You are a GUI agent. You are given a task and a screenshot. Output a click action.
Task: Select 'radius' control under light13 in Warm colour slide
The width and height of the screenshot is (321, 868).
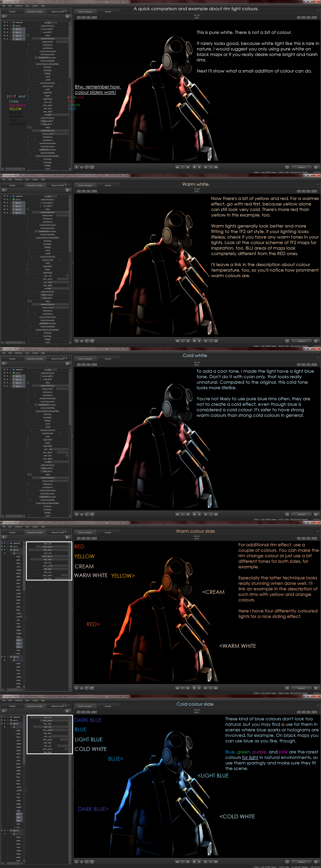[19, 570]
